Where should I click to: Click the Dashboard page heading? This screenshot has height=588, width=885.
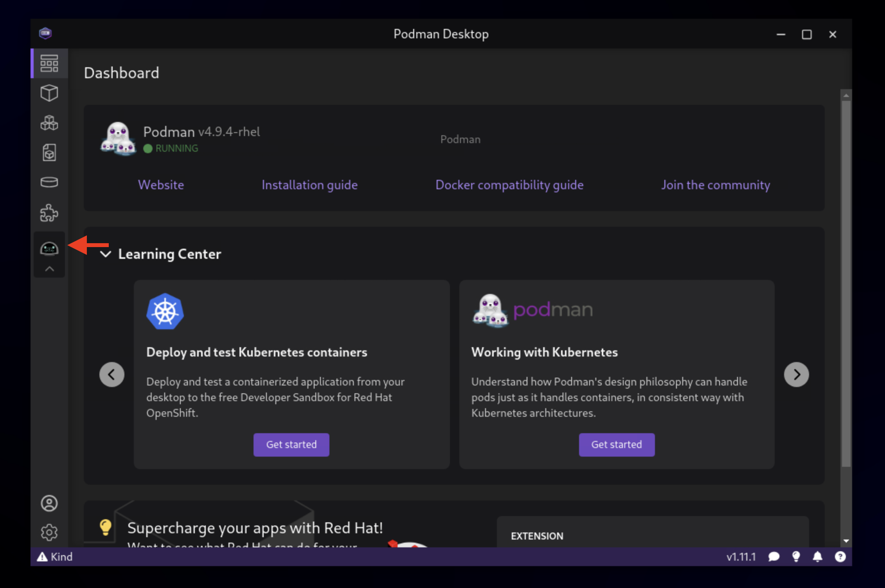coord(122,73)
